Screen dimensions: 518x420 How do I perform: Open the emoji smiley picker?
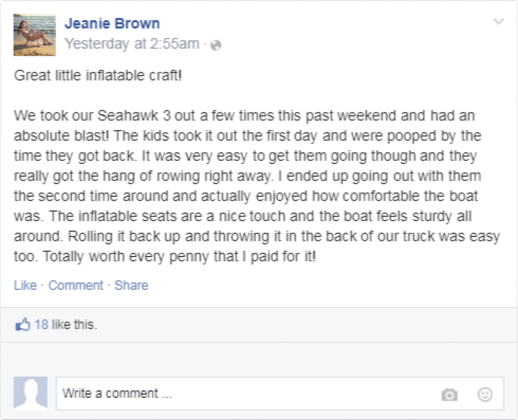(485, 395)
